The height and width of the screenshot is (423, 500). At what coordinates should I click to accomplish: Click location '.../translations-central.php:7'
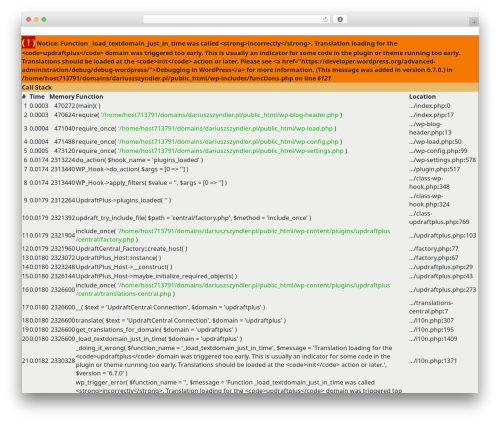pyautogui.click(x=431, y=307)
